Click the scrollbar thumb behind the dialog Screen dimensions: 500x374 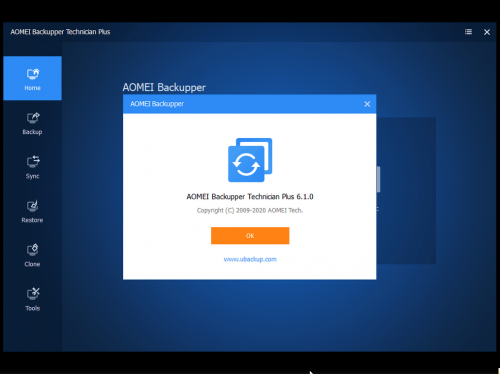click(378, 179)
